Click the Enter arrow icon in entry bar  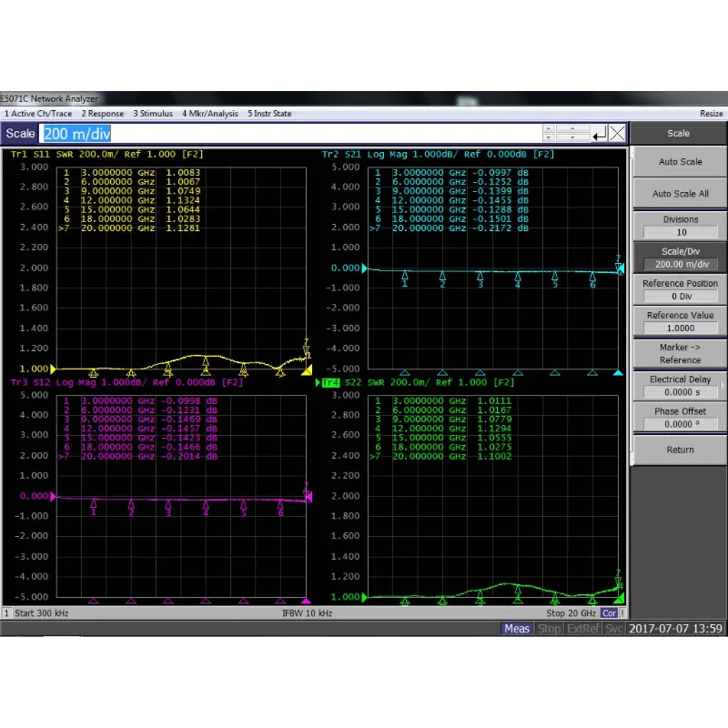(600, 134)
